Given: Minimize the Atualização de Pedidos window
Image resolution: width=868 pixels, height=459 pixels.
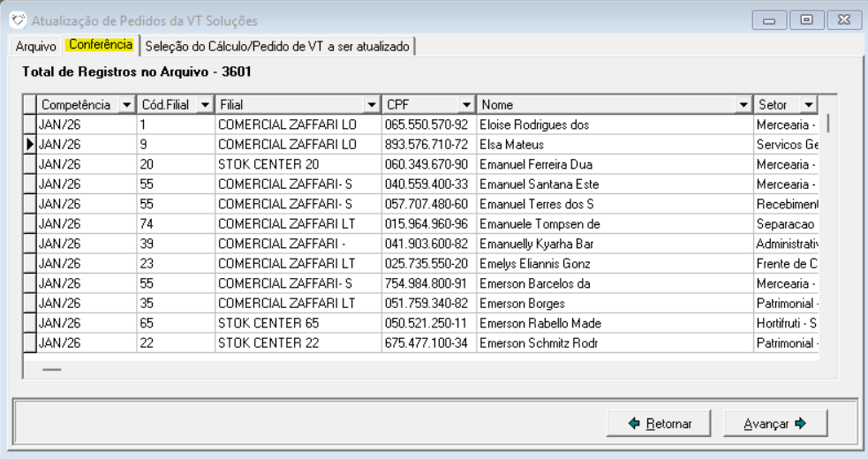Looking at the screenshot, I should [770, 20].
